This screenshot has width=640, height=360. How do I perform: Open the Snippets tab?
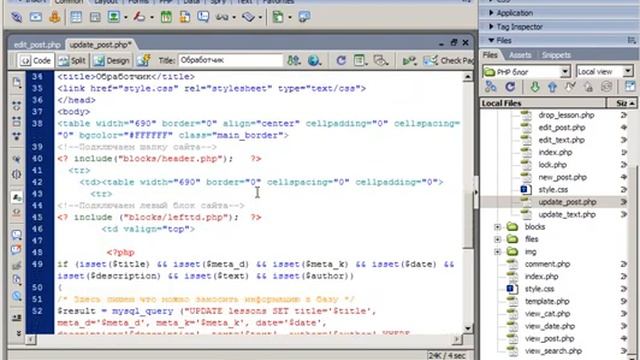click(x=556, y=55)
